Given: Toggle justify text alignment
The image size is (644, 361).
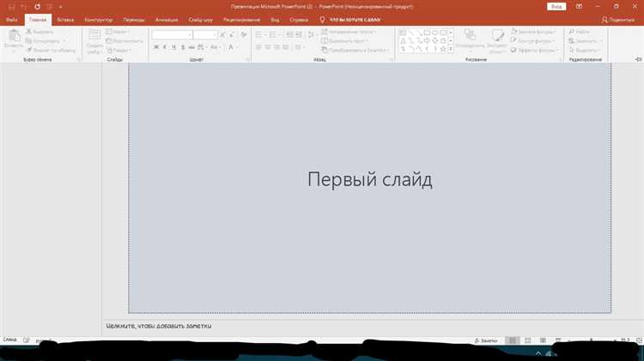Looking at the screenshot, I should click(x=285, y=47).
